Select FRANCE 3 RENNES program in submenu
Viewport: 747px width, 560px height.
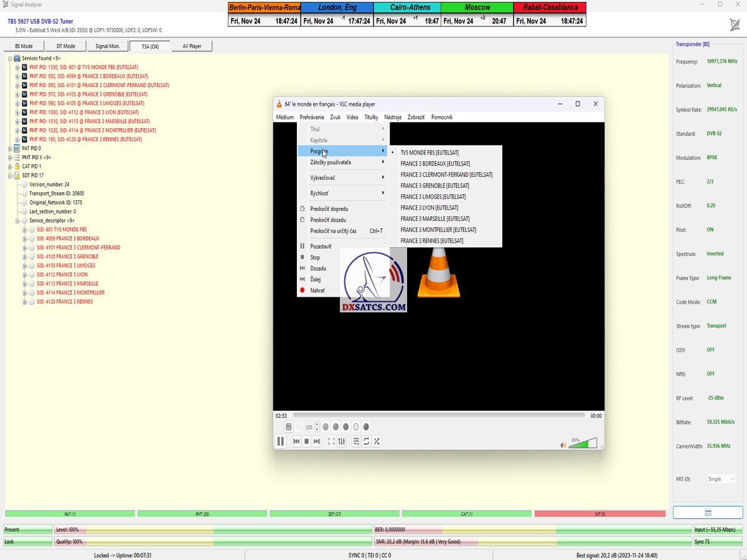[431, 241]
